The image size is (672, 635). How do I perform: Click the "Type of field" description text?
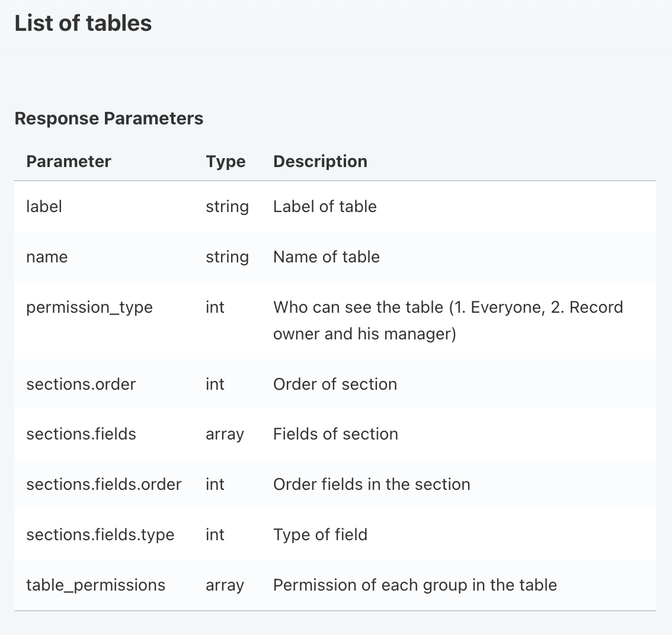point(320,535)
